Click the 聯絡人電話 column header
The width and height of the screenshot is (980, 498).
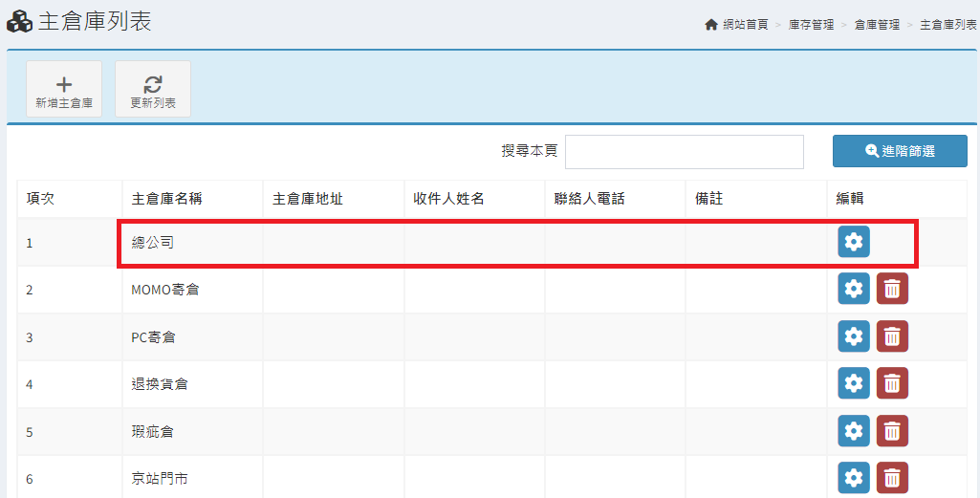[589, 199]
